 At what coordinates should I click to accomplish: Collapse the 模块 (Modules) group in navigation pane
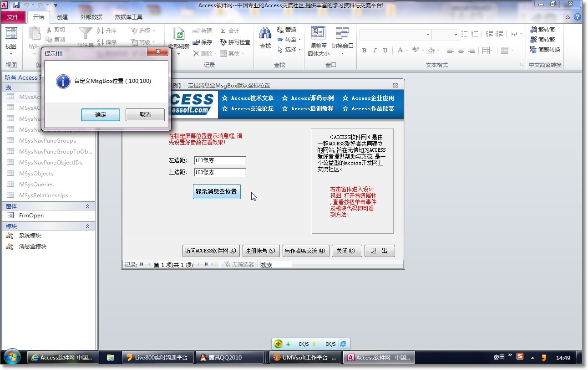(x=88, y=226)
